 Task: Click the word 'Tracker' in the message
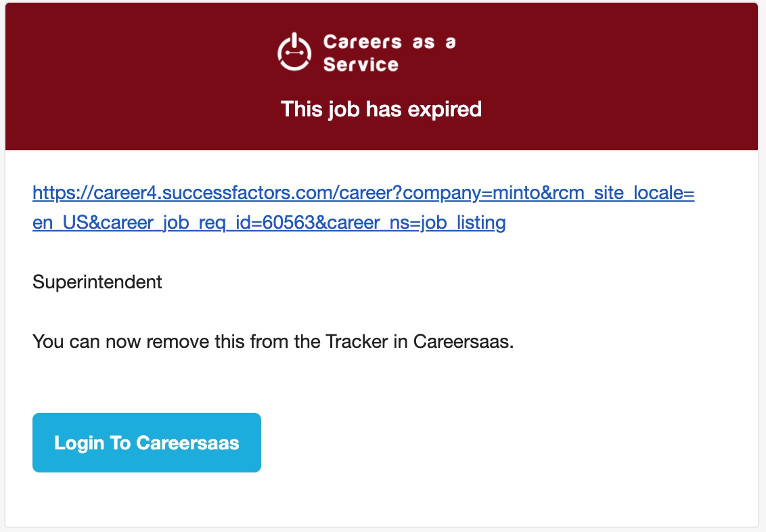357,342
